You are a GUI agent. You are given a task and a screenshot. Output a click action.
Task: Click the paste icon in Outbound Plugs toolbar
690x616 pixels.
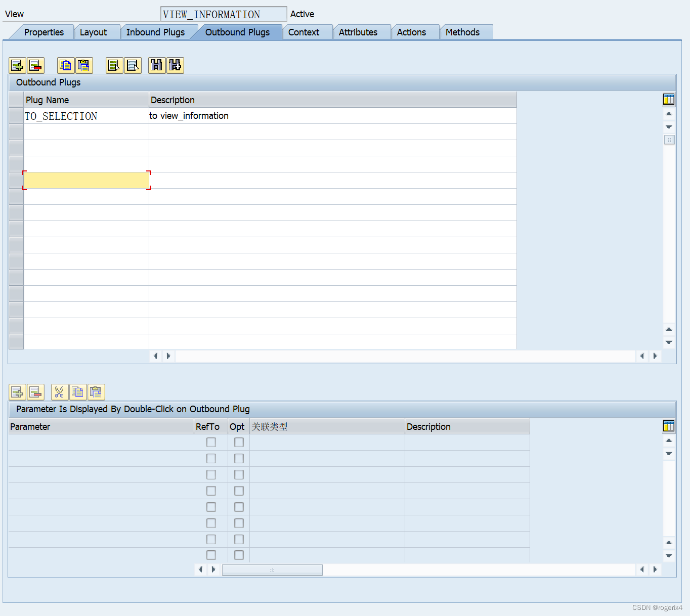pyautogui.click(x=84, y=65)
